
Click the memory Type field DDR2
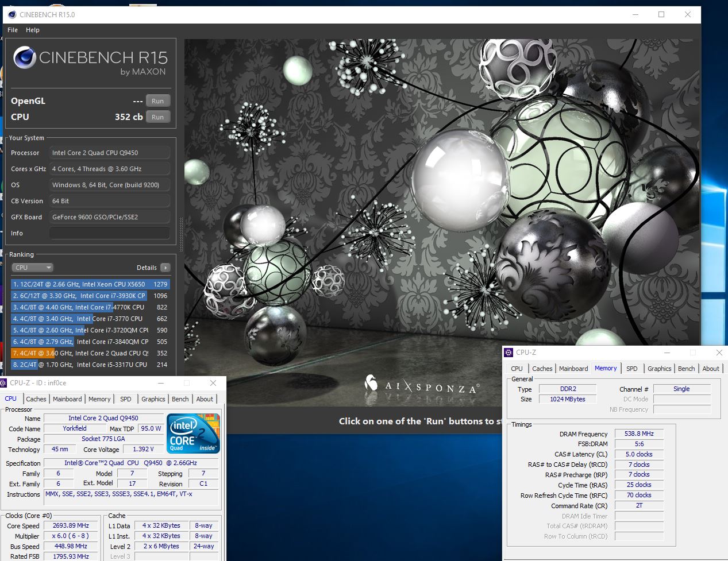coord(568,389)
